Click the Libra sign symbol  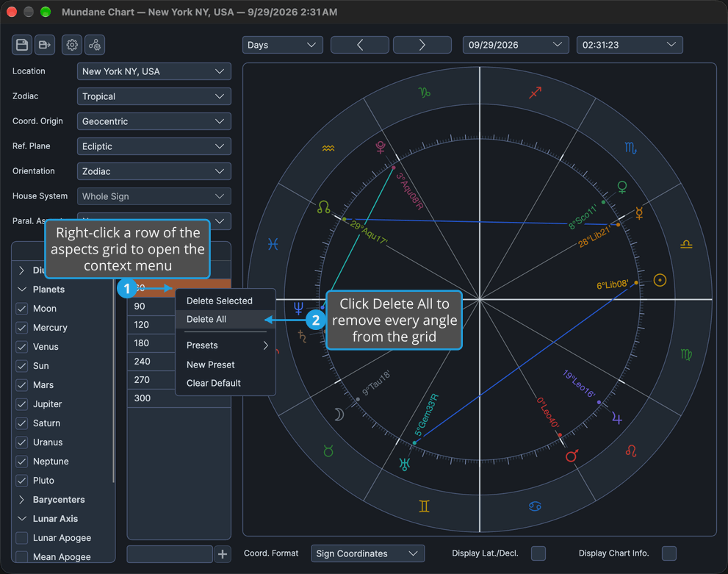coord(686,244)
